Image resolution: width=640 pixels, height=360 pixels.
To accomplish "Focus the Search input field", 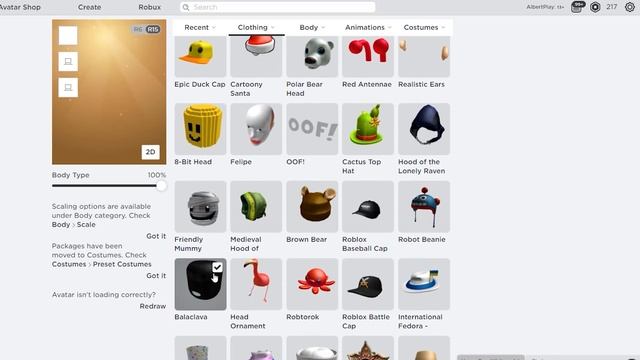I will (x=278, y=7).
